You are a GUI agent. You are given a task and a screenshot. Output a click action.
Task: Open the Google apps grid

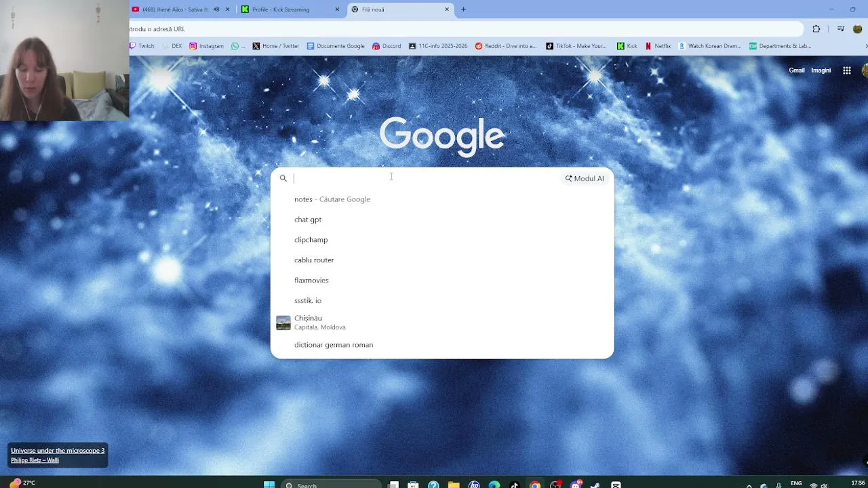click(847, 70)
